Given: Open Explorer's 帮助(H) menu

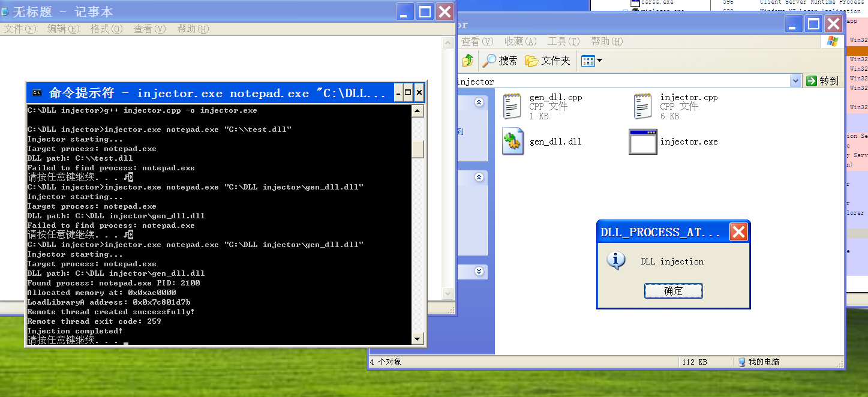Looking at the screenshot, I should pos(606,41).
